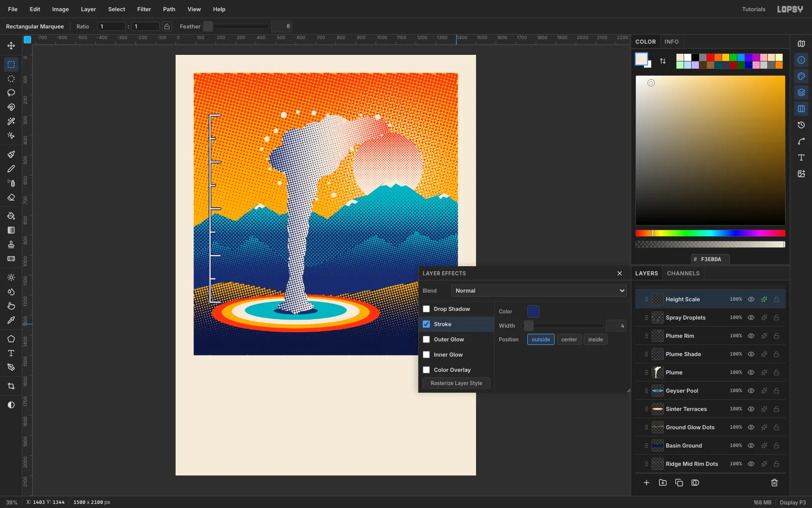Set stroke position to inside
The image size is (812, 508).
pos(595,339)
